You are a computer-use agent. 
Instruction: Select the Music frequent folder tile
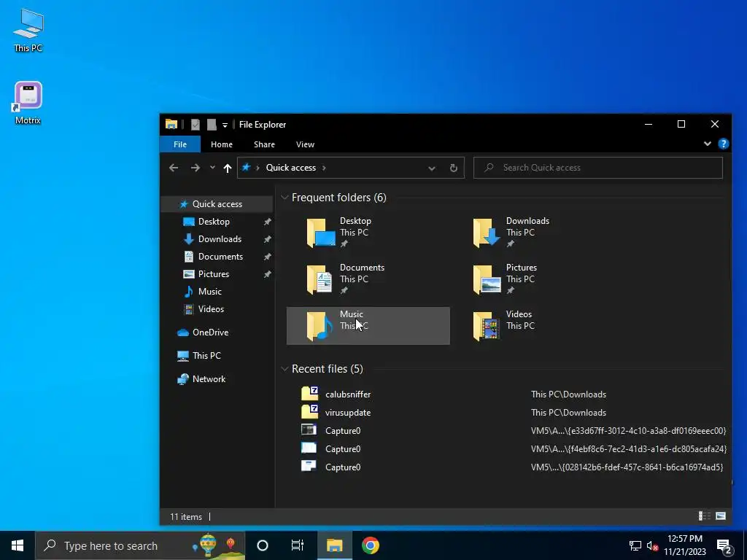click(368, 326)
